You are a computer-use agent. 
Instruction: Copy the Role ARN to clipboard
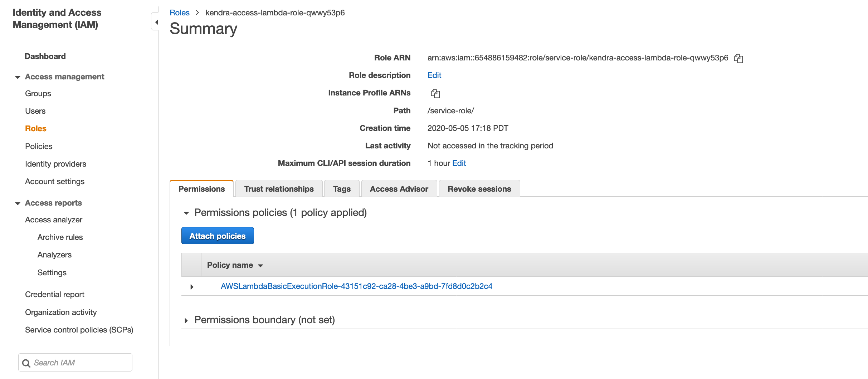738,58
